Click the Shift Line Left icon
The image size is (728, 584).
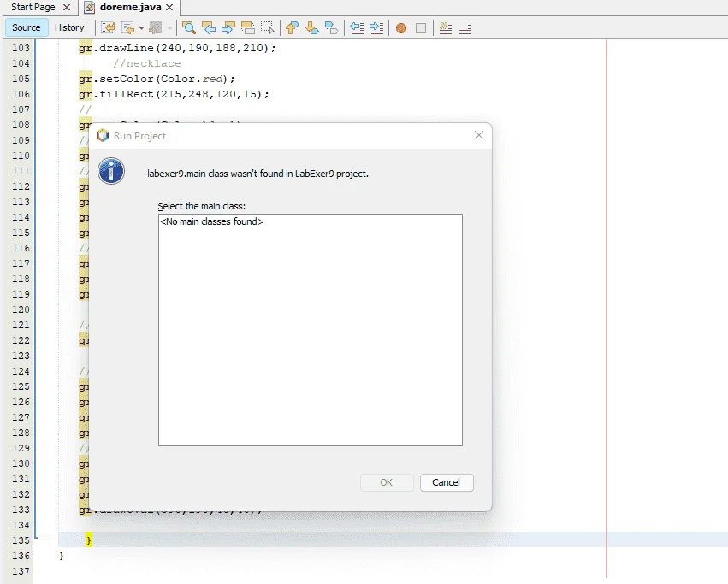357,28
